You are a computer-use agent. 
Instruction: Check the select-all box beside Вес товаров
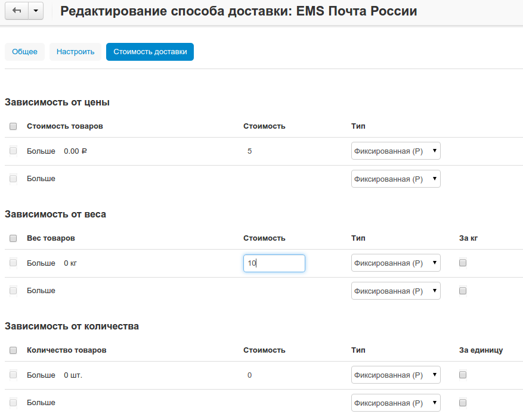click(13, 238)
